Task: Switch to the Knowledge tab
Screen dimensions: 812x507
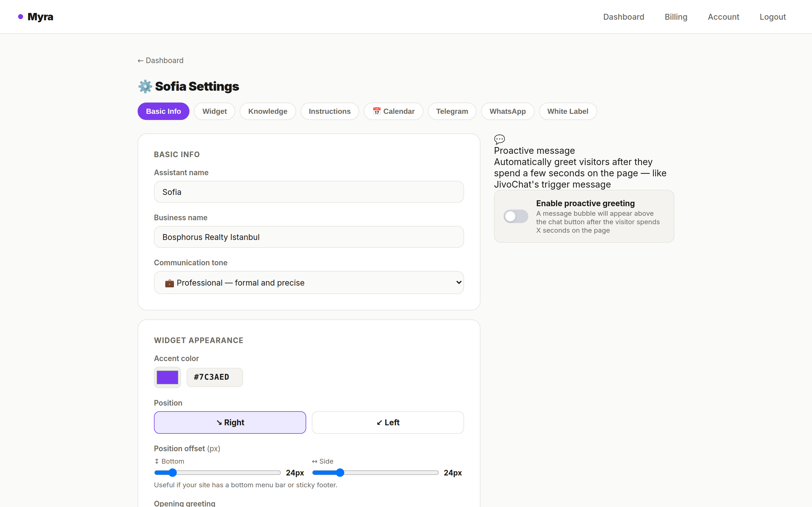Action: point(267,111)
